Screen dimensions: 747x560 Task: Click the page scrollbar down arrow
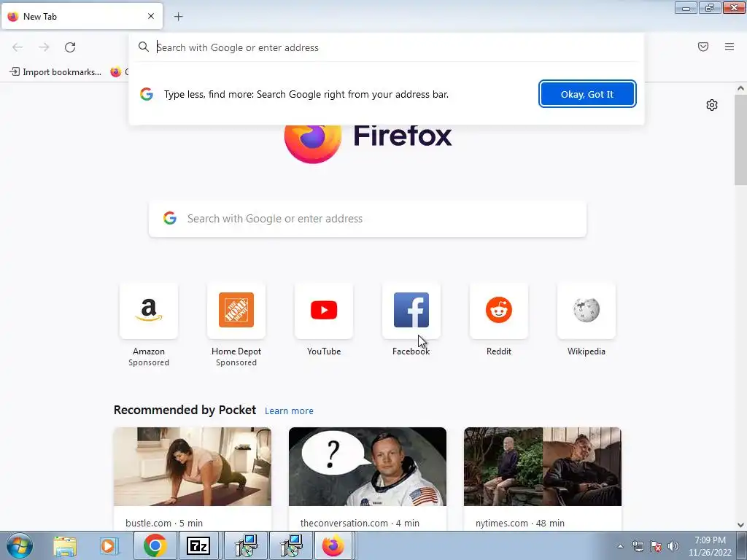click(740, 525)
